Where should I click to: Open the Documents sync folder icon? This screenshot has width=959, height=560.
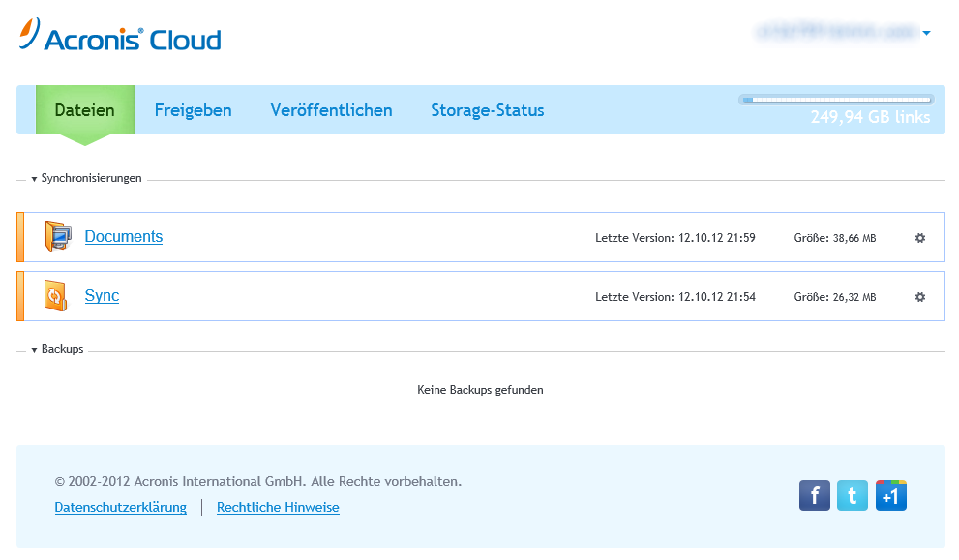(58, 237)
